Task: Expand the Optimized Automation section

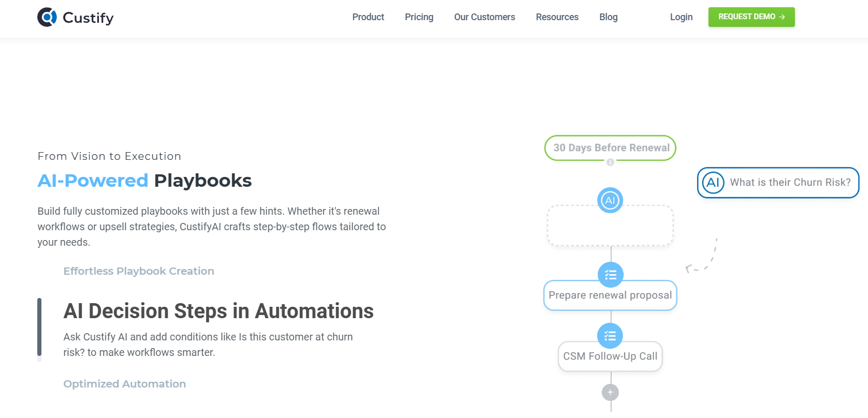Action: (125, 384)
